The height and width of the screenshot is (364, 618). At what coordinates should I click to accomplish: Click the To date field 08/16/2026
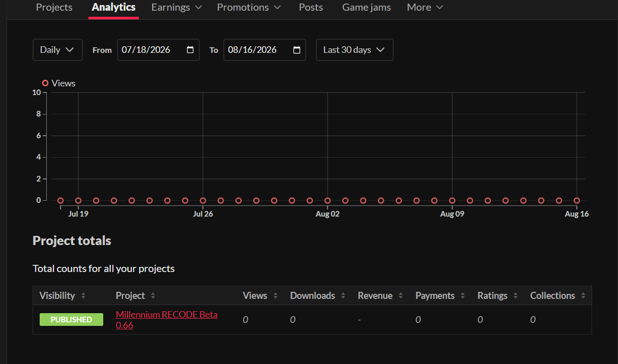point(264,50)
